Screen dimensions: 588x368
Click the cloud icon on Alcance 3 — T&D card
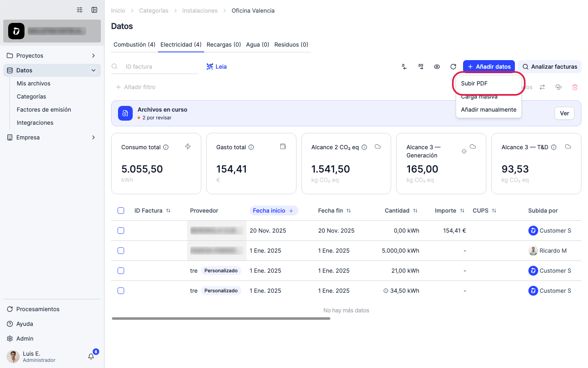click(568, 146)
